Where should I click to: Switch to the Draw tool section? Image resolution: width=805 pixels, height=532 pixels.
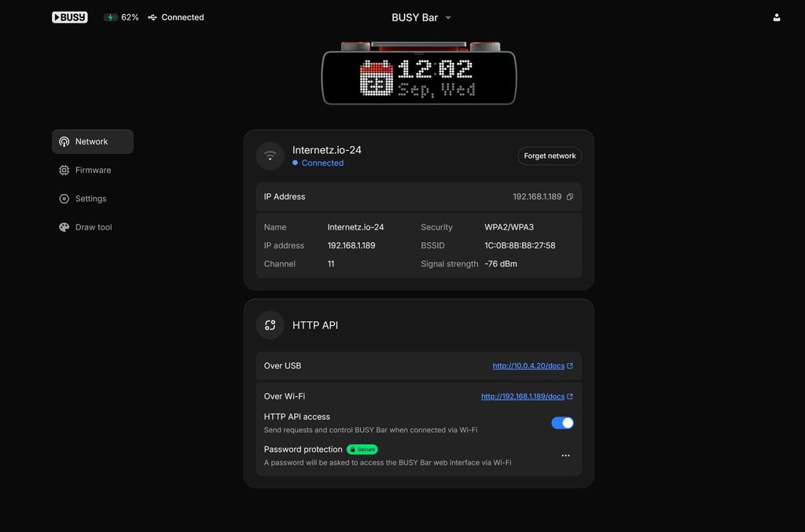93,227
